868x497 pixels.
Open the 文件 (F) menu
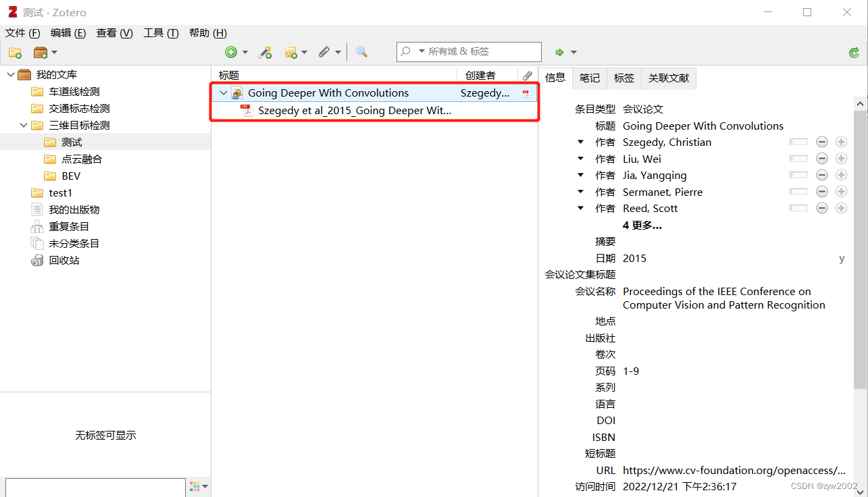23,33
